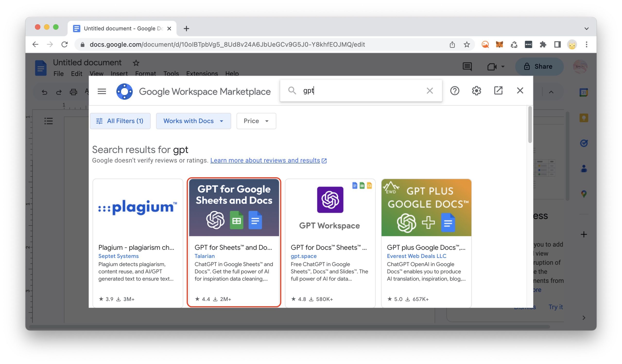Star the Untitled document

point(136,63)
